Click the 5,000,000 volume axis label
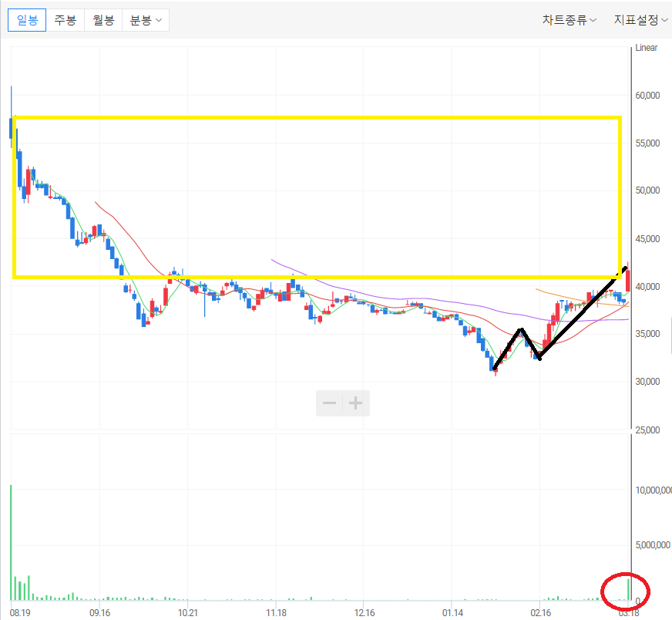This screenshot has width=672, height=620. click(653, 545)
